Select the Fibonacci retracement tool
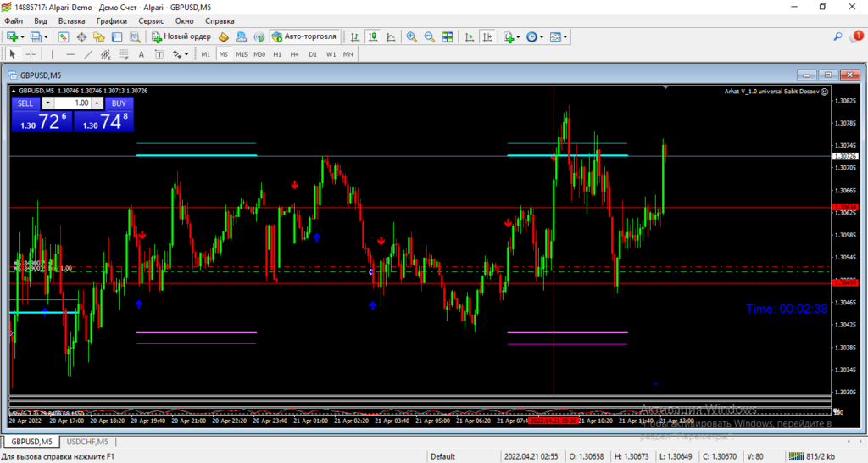Screen dimensions: 868x463 [124, 54]
